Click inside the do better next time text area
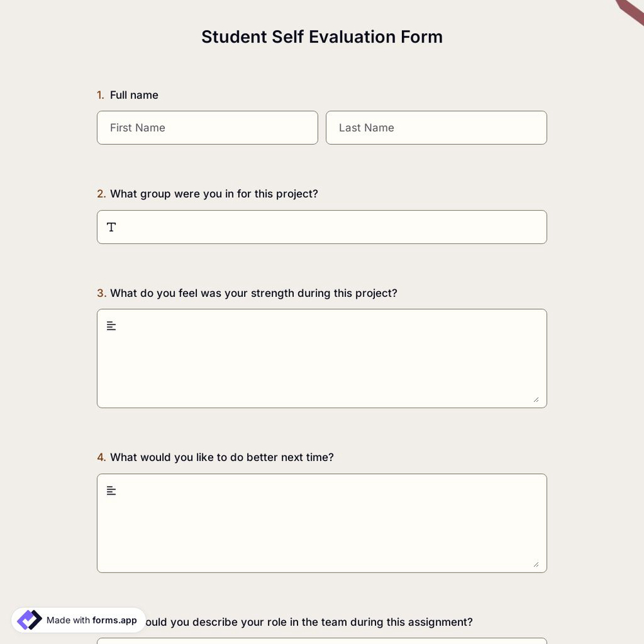644x644 pixels. coord(322,523)
